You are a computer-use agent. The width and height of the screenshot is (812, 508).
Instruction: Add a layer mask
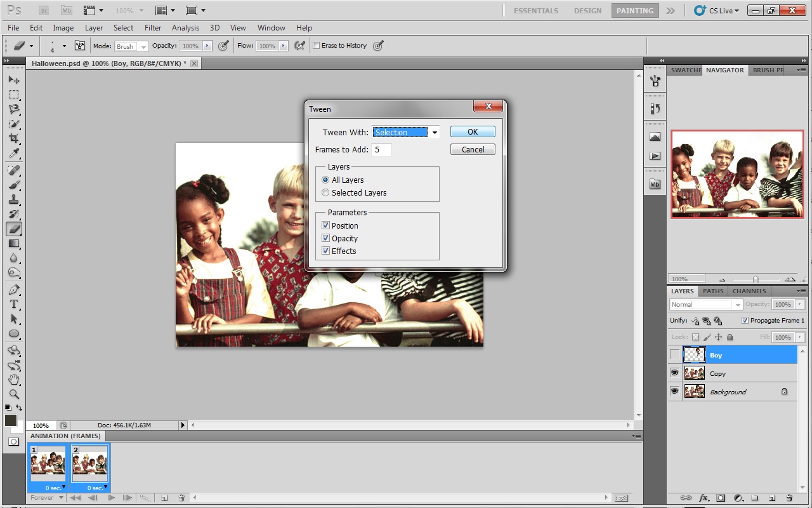click(x=721, y=498)
